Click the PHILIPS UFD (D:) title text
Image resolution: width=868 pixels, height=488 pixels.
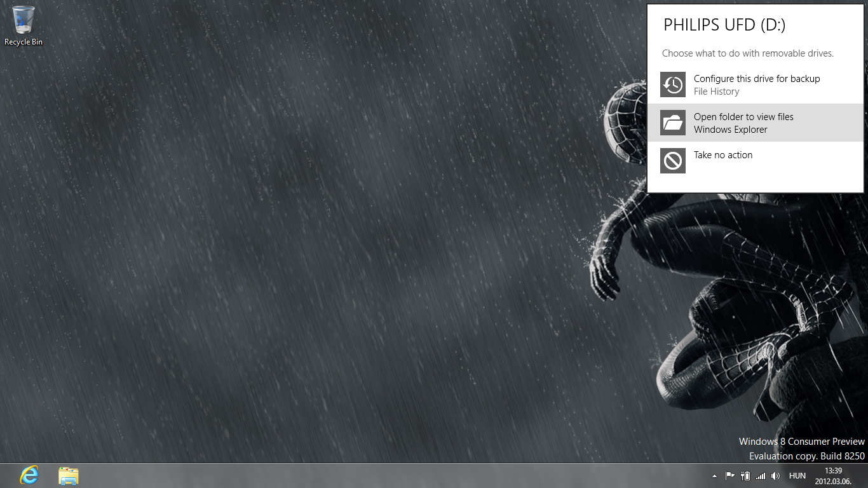pyautogui.click(x=724, y=25)
